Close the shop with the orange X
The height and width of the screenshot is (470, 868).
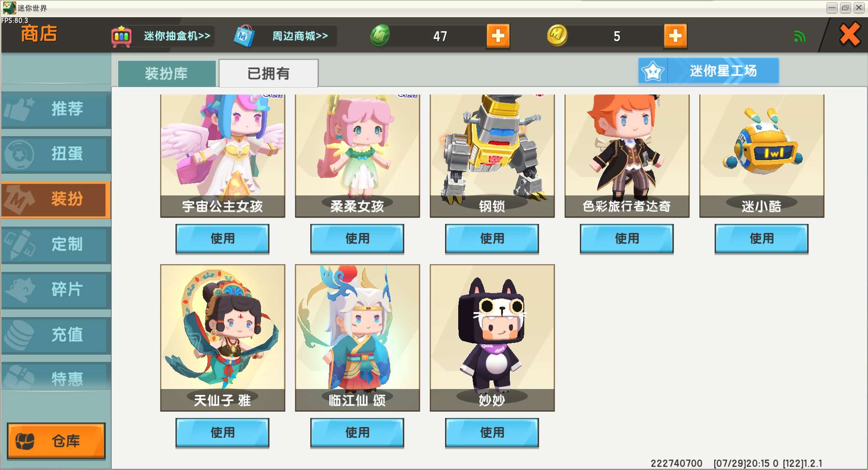point(849,35)
